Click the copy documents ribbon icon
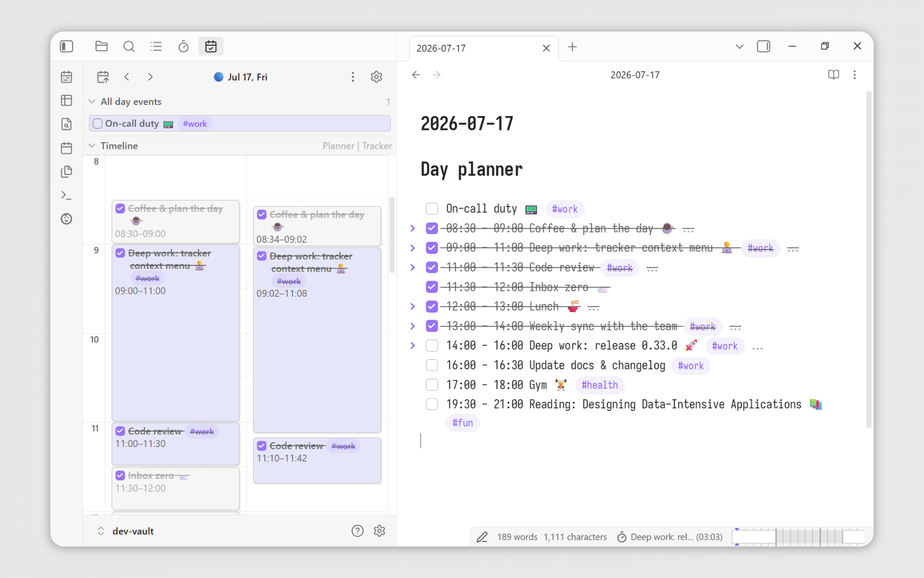The width and height of the screenshot is (924, 578). (x=66, y=171)
